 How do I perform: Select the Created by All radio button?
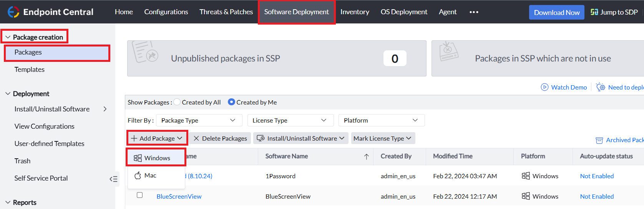(x=177, y=102)
